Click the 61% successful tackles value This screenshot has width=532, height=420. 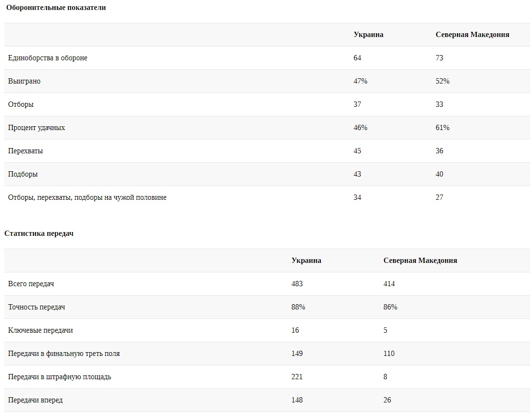click(442, 128)
